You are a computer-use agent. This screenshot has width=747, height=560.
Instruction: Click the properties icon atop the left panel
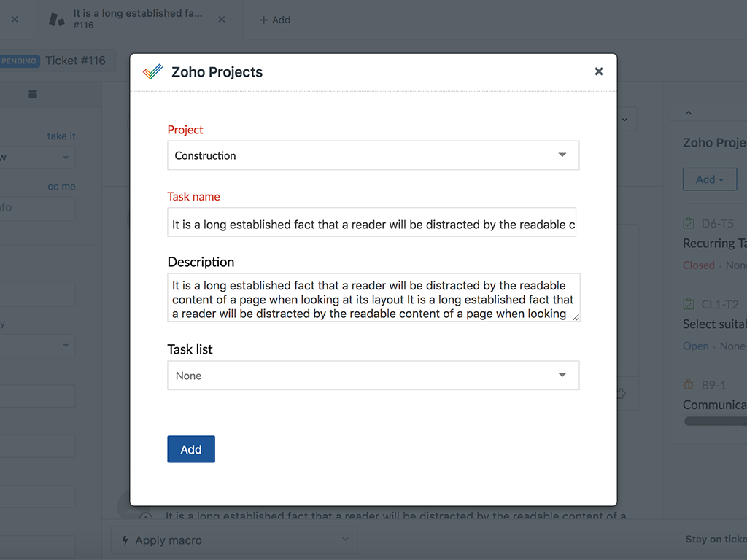tap(32, 94)
